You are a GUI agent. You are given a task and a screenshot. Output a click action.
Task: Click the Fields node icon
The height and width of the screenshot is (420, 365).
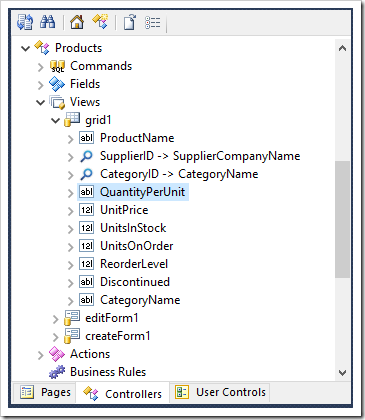(x=57, y=84)
